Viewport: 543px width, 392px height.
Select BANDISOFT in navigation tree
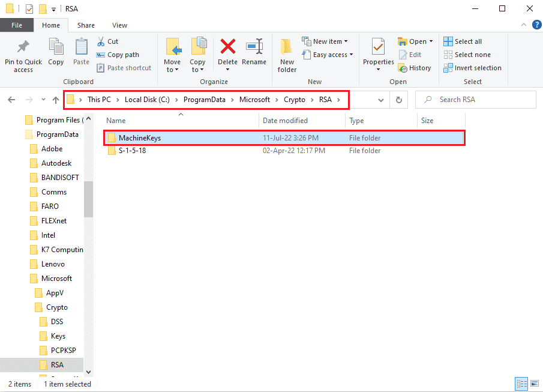coord(60,178)
